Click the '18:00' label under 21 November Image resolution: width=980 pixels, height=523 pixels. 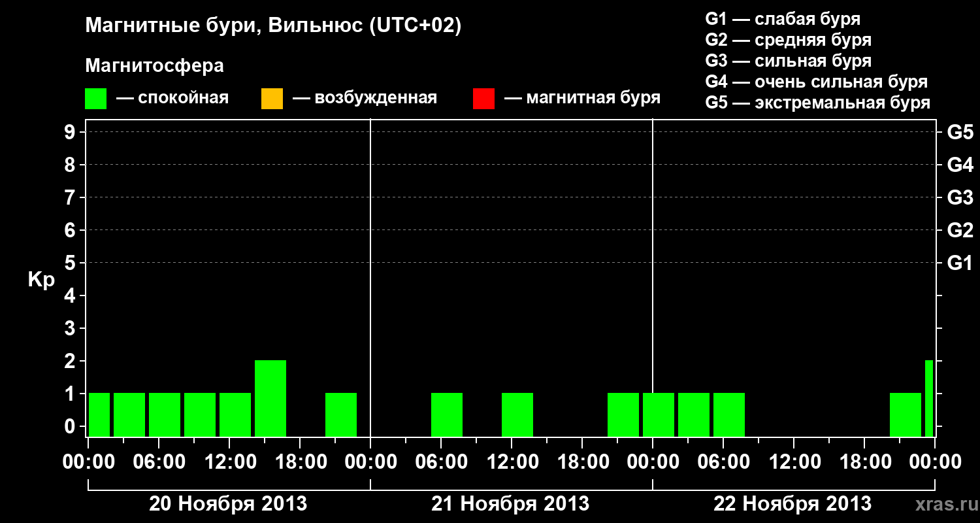point(583,462)
